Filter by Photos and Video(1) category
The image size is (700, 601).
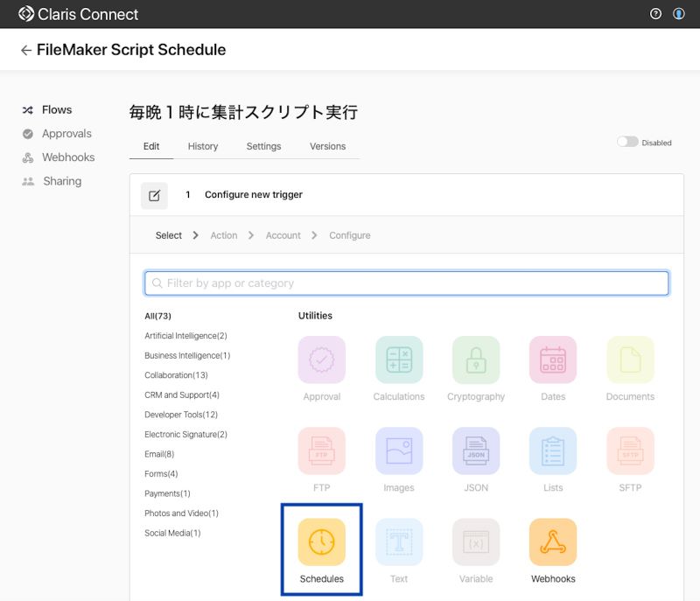pyautogui.click(x=181, y=514)
